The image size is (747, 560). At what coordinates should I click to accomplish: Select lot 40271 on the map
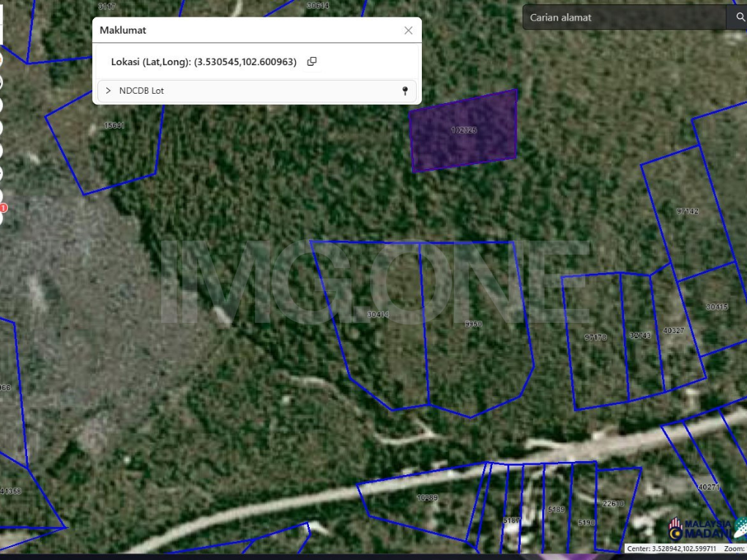click(x=708, y=487)
